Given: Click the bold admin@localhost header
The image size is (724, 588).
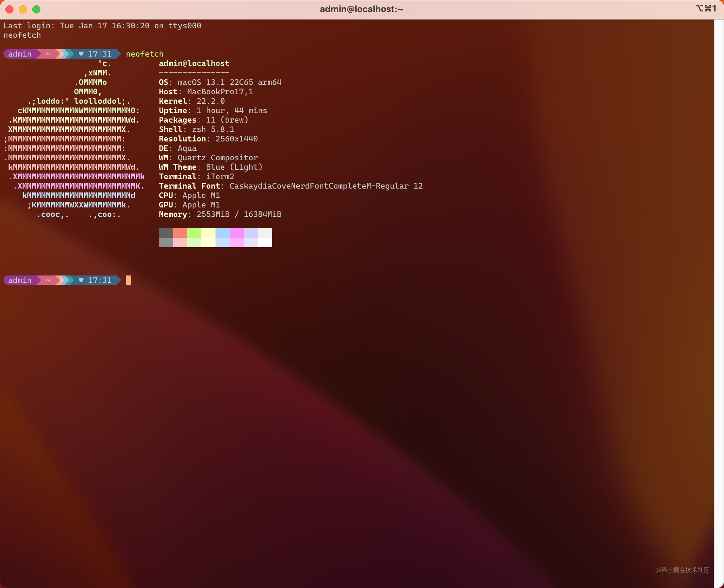Looking at the screenshot, I should (x=194, y=63).
